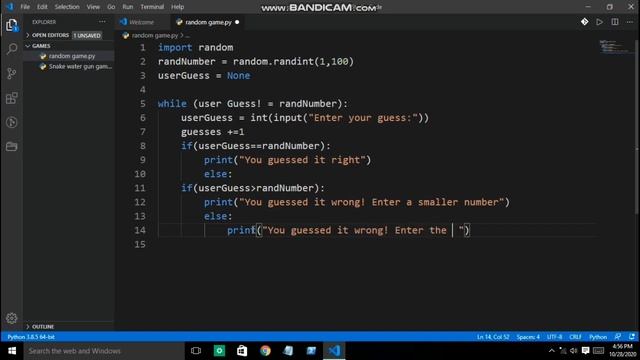
Task: Open the Go menu
Action: point(111,7)
